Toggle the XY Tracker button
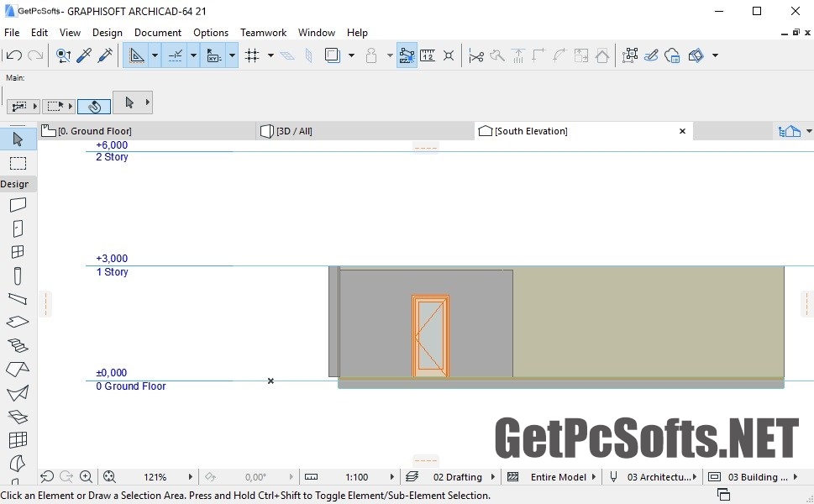 [x=214, y=55]
